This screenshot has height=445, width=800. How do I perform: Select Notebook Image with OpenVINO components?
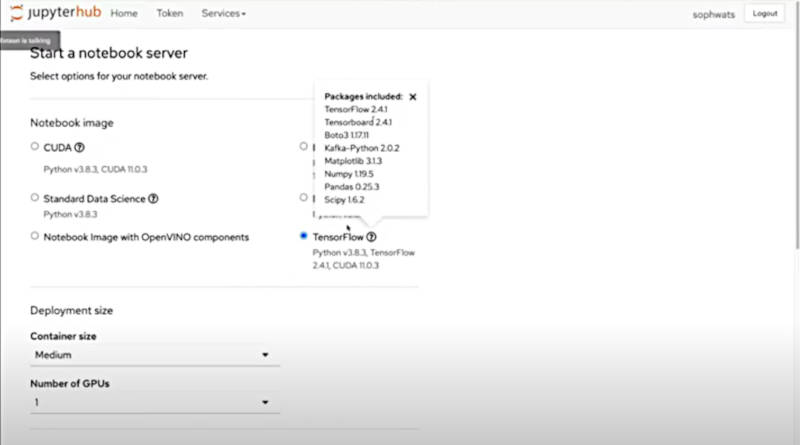point(35,236)
